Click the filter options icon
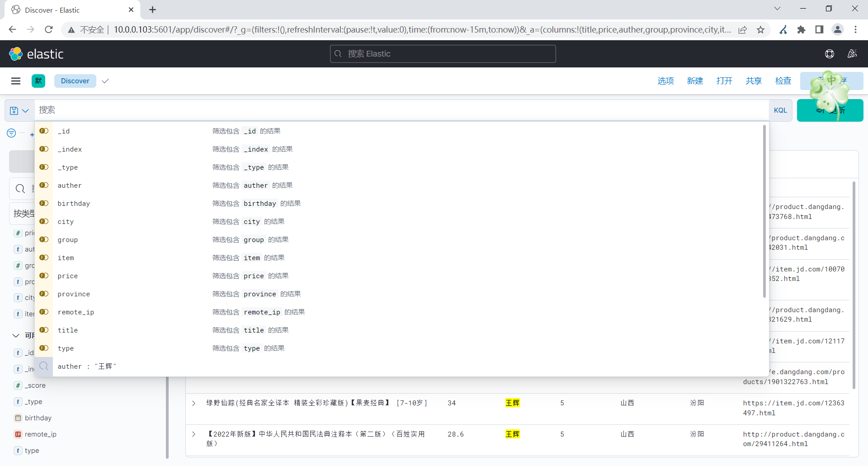Viewport: 868px width, 466px height. (11, 133)
